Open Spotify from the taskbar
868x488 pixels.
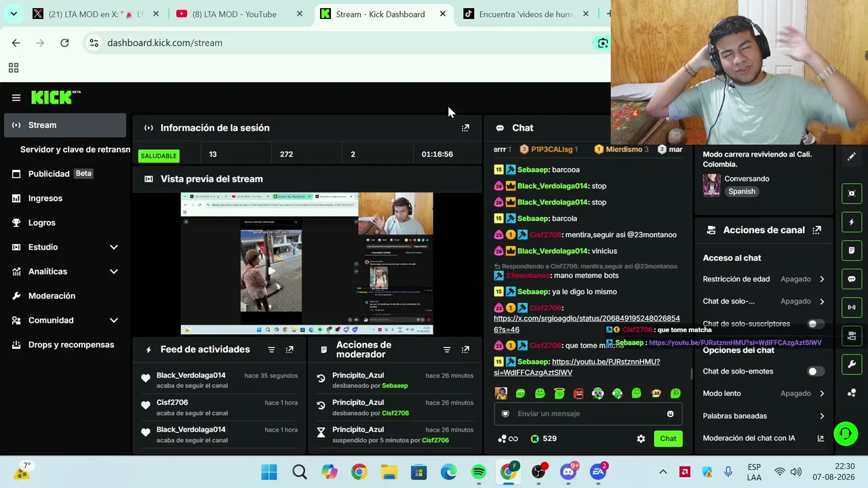pyautogui.click(x=479, y=472)
